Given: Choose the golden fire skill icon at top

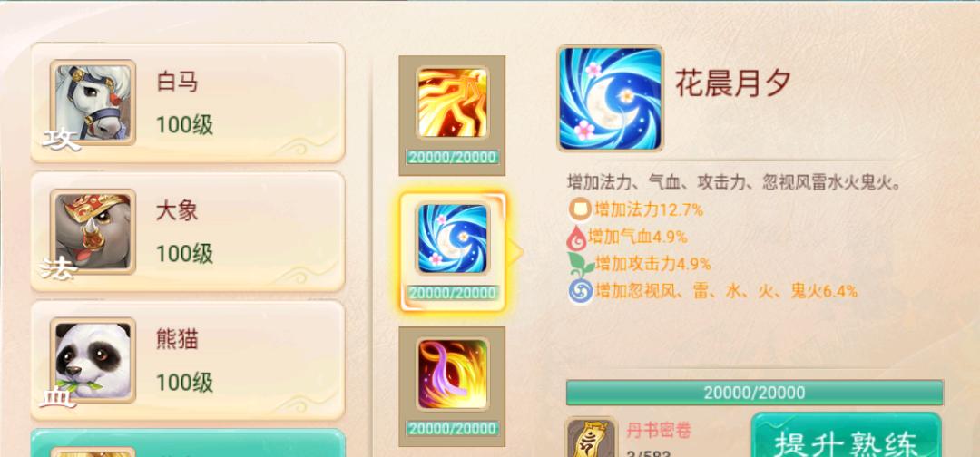Looking at the screenshot, I should pyautogui.click(x=453, y=103).
